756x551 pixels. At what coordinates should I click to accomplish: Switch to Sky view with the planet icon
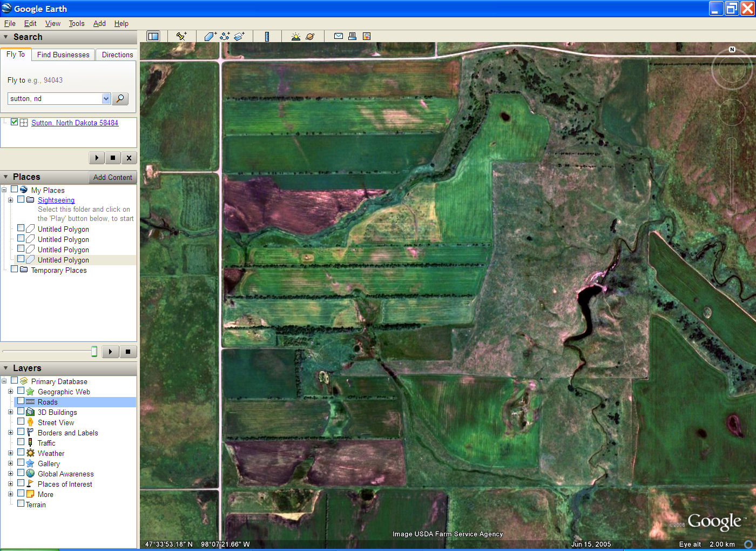(x=310, y=36)
